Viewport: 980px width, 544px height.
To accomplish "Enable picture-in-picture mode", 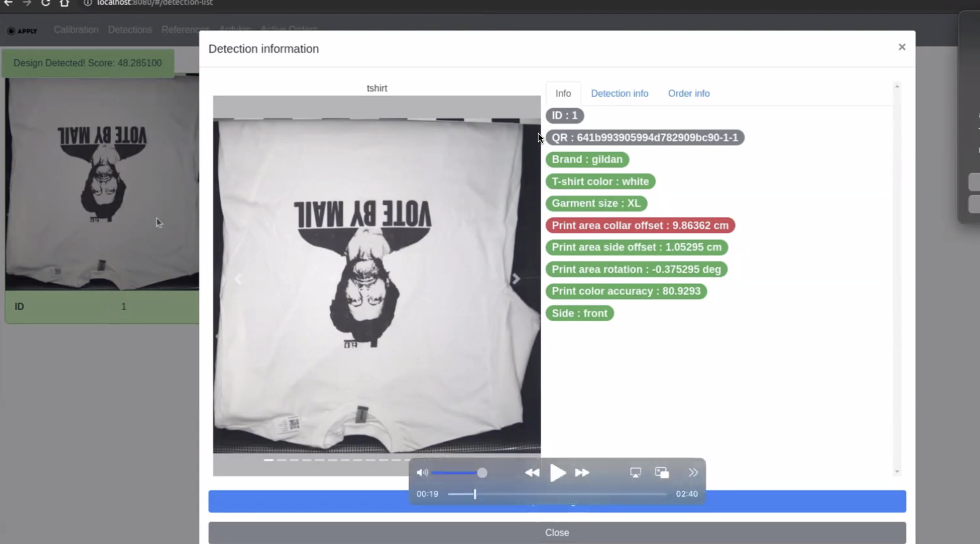I will [x=662, y=473].
